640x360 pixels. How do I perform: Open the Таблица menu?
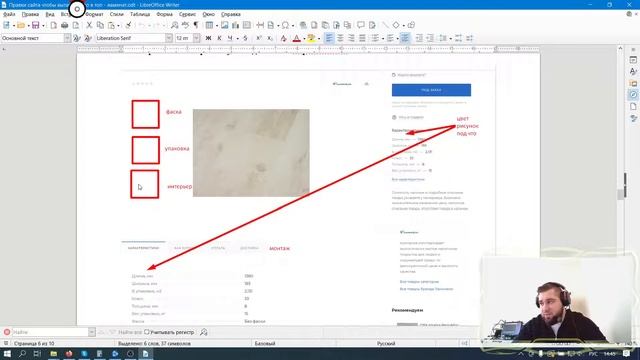[x=140, y=14]
